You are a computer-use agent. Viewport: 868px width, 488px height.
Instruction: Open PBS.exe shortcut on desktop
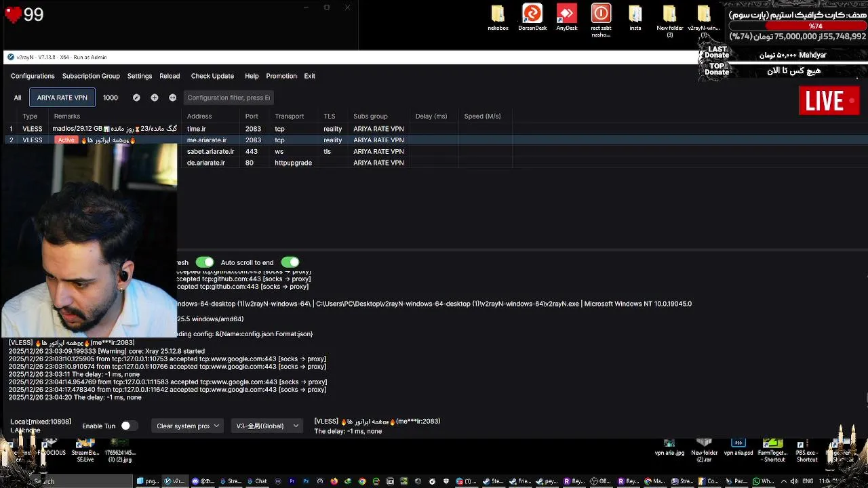807,450
